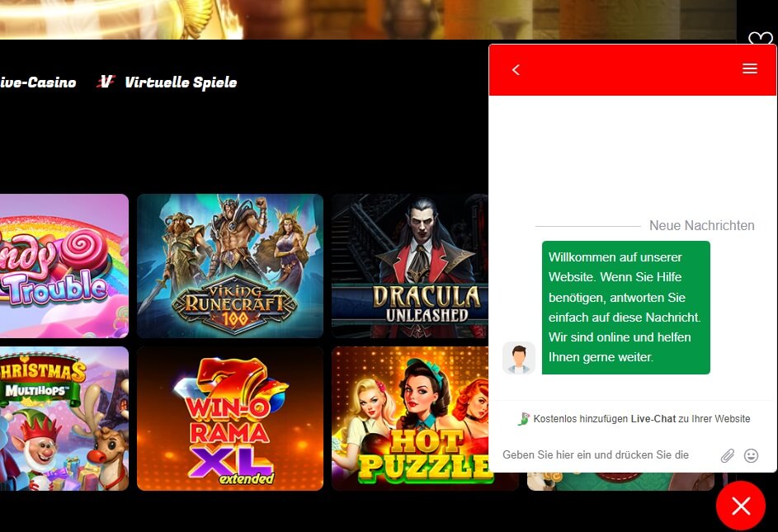
Task: Open the Live-Casino category
Action: (38, 82)
